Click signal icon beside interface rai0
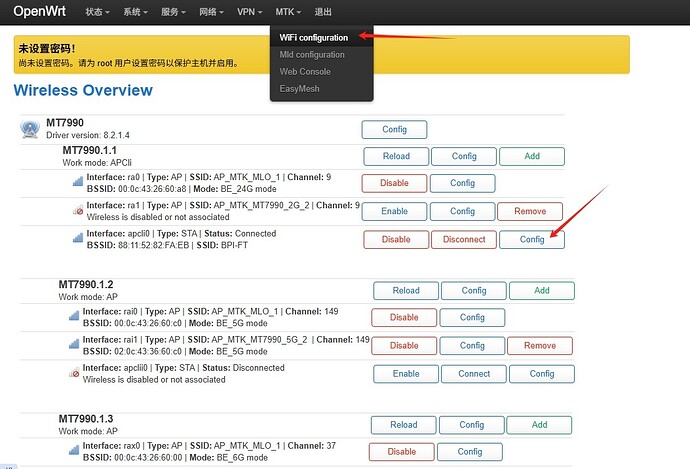Image resolution: width=690 pixels, height=469 pixels. (74, 315)
